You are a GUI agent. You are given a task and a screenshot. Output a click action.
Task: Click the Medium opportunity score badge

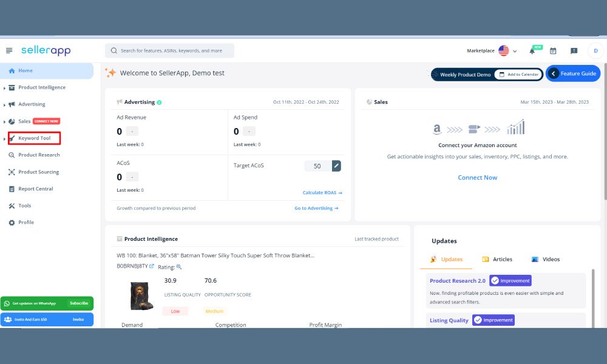[x=214, y=311]
